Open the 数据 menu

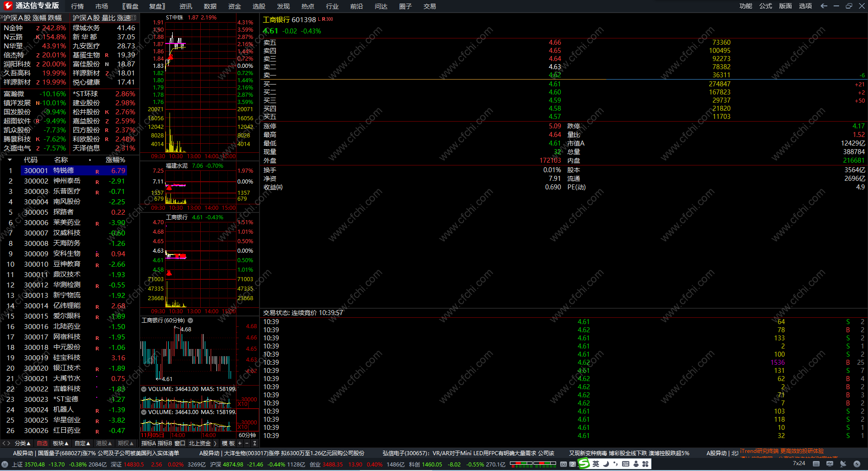click(x=210, y=6)
